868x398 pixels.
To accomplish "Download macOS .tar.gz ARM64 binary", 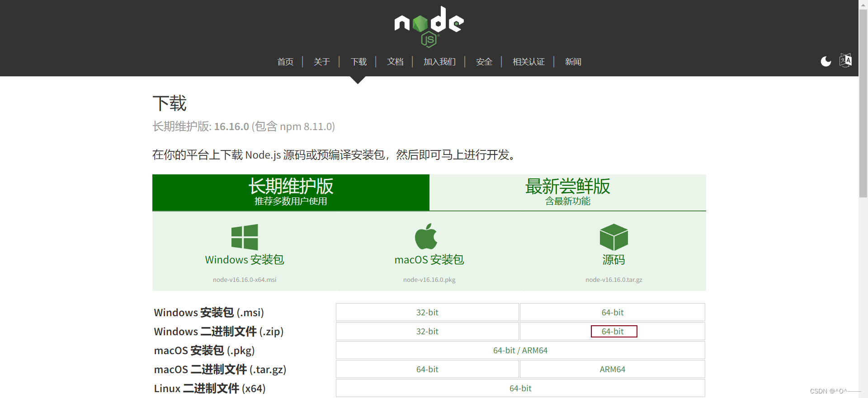I will 613,369.
